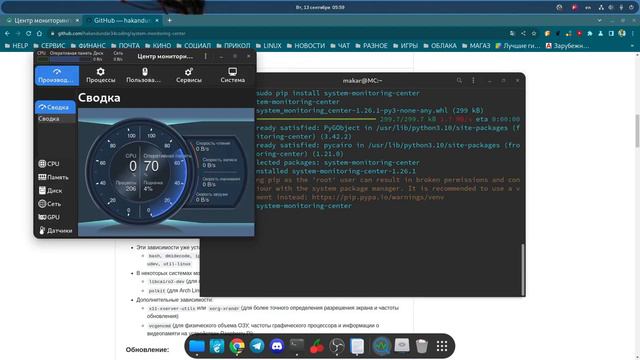The height and width of the screenshot is (360, 640).
Task: Open a new browser tab
Action: 169,20
